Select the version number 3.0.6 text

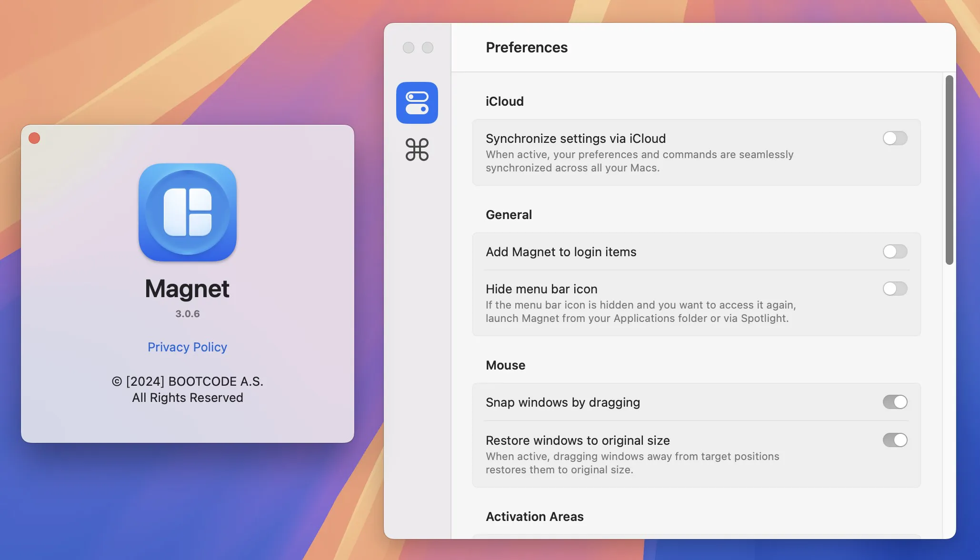tap(187, 314)
